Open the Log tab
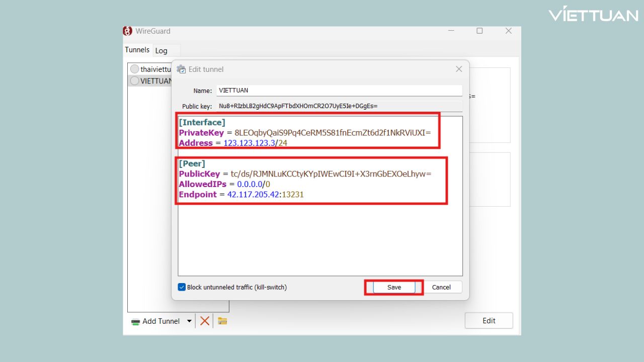 pyautogui.click(x=161, y=50)
